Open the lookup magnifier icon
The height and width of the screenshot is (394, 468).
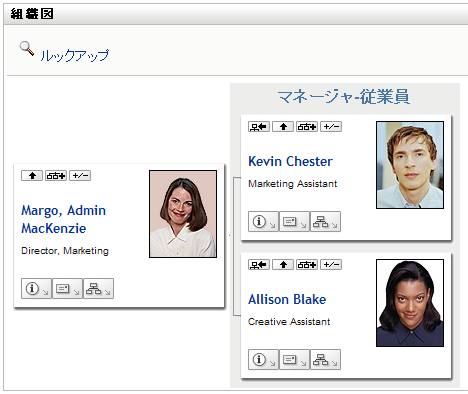(27, 49)
